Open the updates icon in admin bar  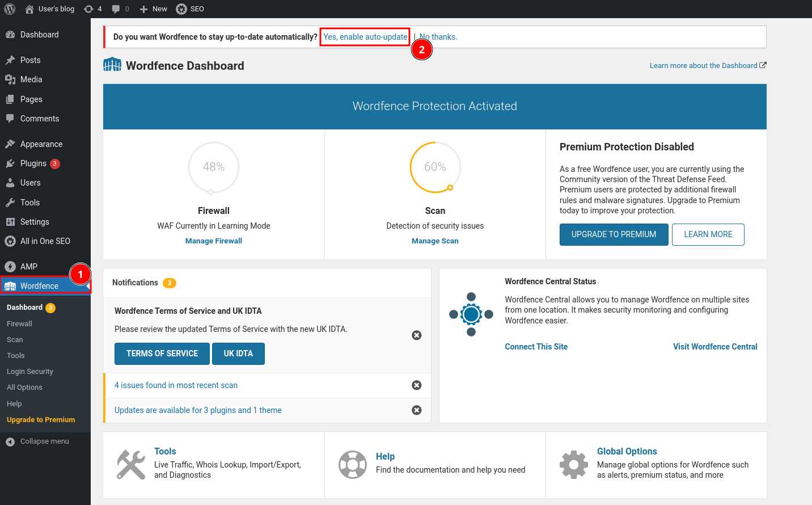click(92, 9)
